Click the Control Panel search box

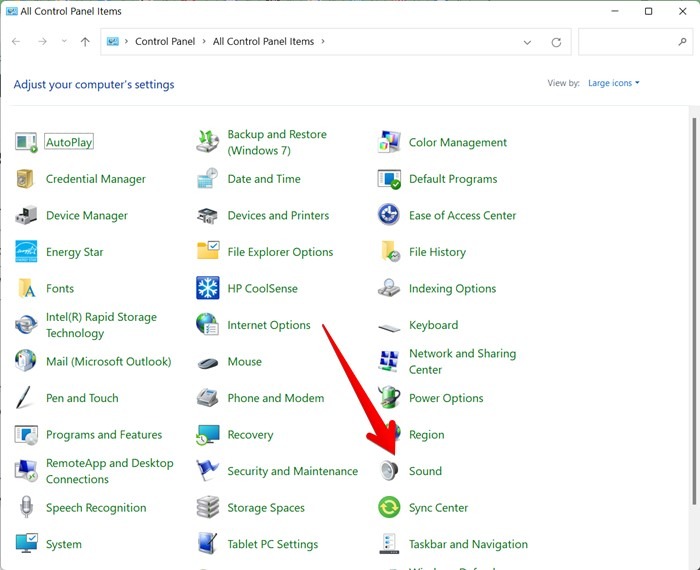tap(628, 42)
